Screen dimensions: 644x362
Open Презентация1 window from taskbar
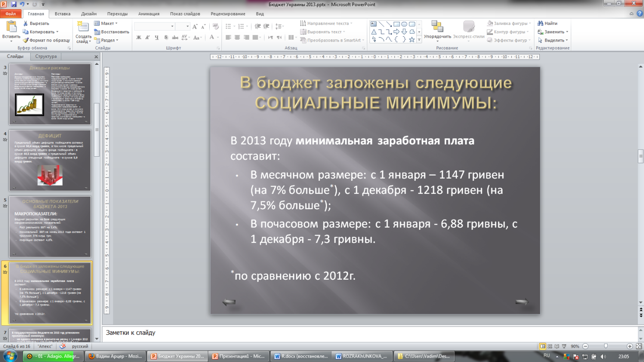[239, 356]
